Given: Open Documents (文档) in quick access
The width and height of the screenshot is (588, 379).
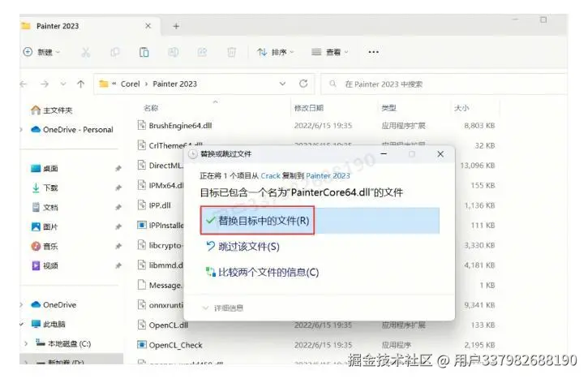Looking at the screenshot, I should [45, 207].
